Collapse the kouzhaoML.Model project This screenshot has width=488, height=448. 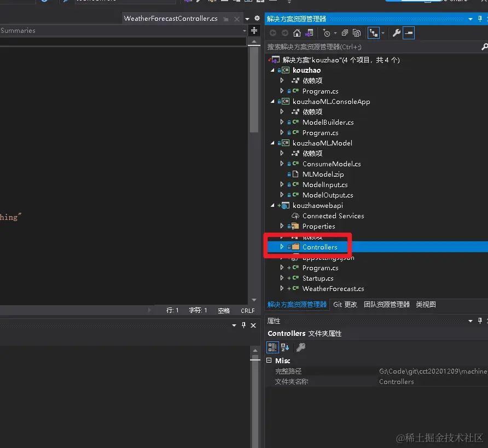pos(272,143)
